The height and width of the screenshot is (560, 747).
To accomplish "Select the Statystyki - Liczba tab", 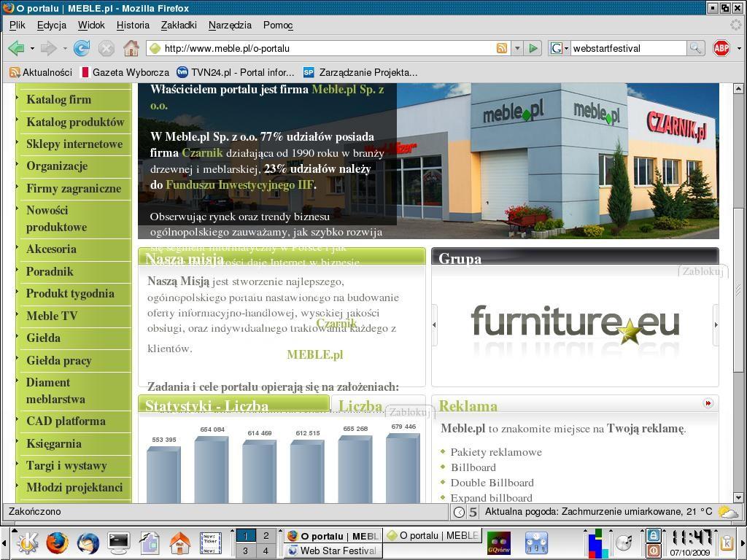I will 233,404.
